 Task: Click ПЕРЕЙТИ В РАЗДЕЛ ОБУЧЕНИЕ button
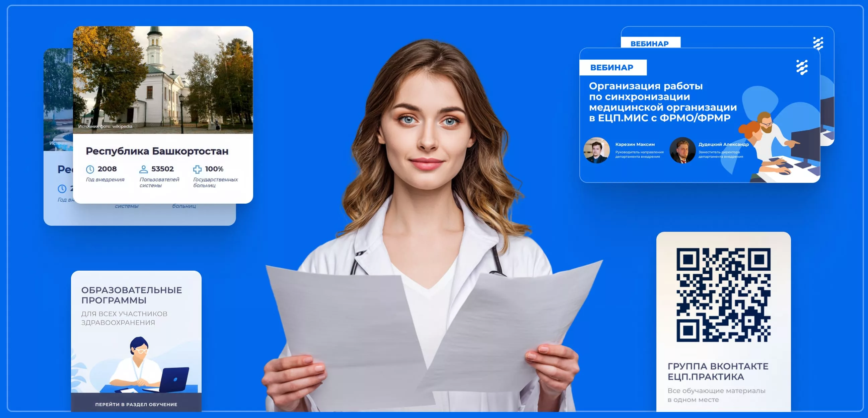click(x=136, y=403)
